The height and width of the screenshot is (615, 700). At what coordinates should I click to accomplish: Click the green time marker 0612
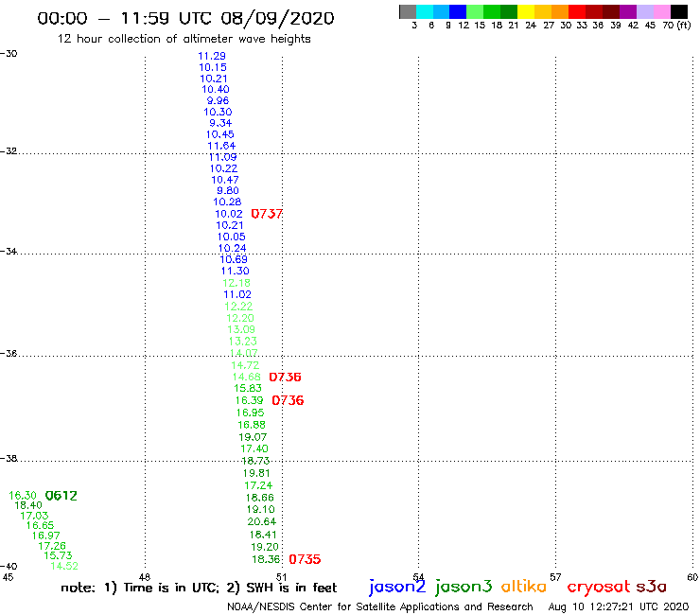click(x=61, y=496)
